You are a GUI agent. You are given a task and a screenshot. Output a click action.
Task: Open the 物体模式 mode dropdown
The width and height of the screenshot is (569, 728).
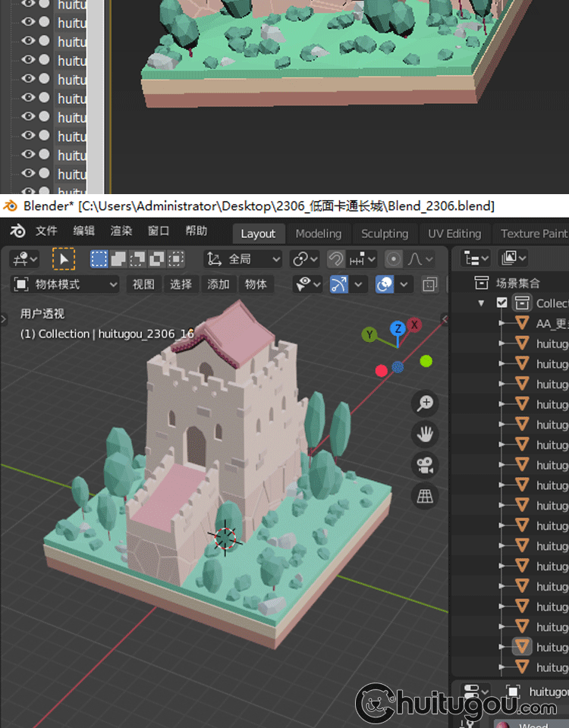(x=67, y=284)
